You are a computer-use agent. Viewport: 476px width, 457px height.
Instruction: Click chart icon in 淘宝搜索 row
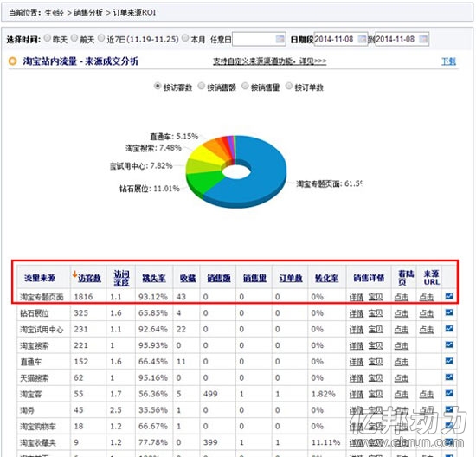click(x=449, y=344)
